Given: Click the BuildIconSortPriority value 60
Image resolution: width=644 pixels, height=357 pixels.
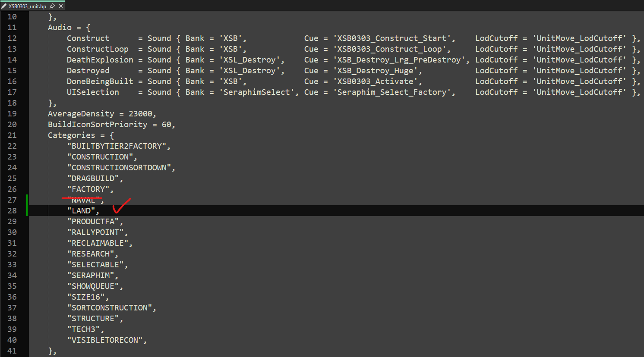Looking at the screenshot, I should (x=166, y=125).
